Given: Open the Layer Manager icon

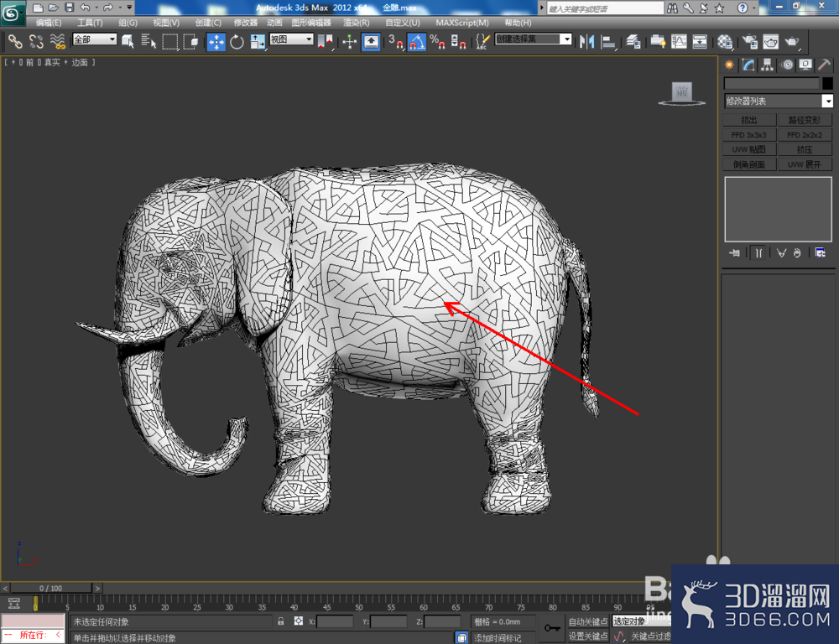Looking at the screenshot, I should (633, 42).
